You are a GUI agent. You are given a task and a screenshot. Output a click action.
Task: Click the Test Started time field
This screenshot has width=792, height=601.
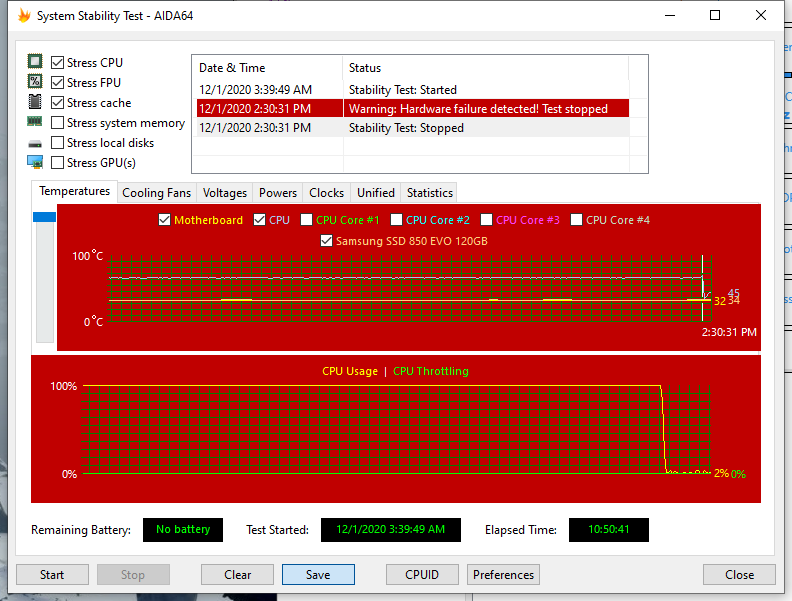click(390, 529)
